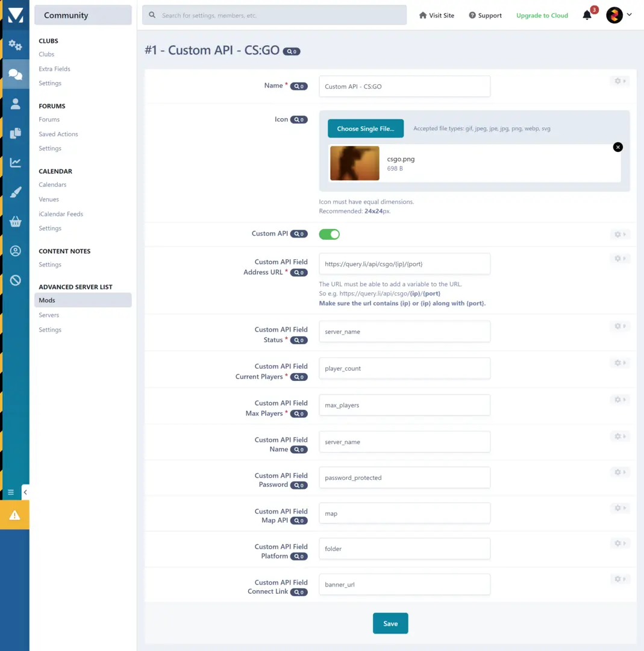Open the notifications bell icon

pos(587,15)
